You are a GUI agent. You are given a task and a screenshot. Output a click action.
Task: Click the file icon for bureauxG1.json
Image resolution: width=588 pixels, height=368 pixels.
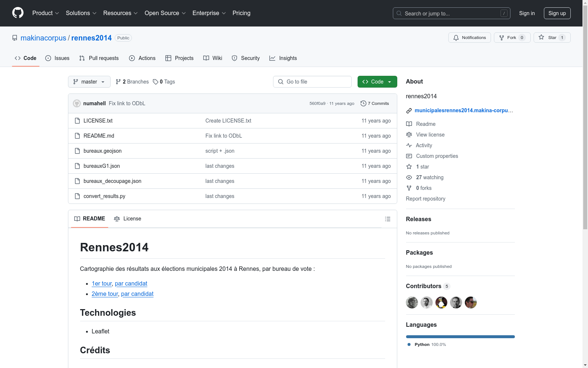pos(77,166)
